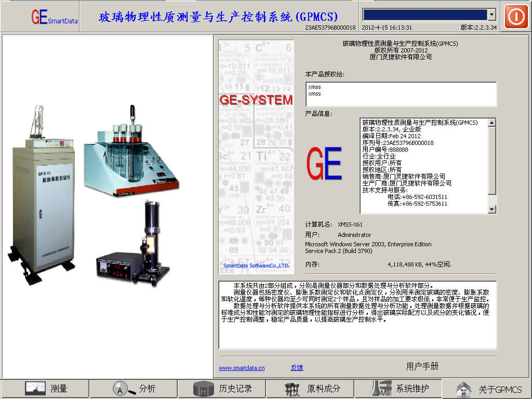Go to the 原料成分 tab
The image size is (532, 399).
coord(310,389)
